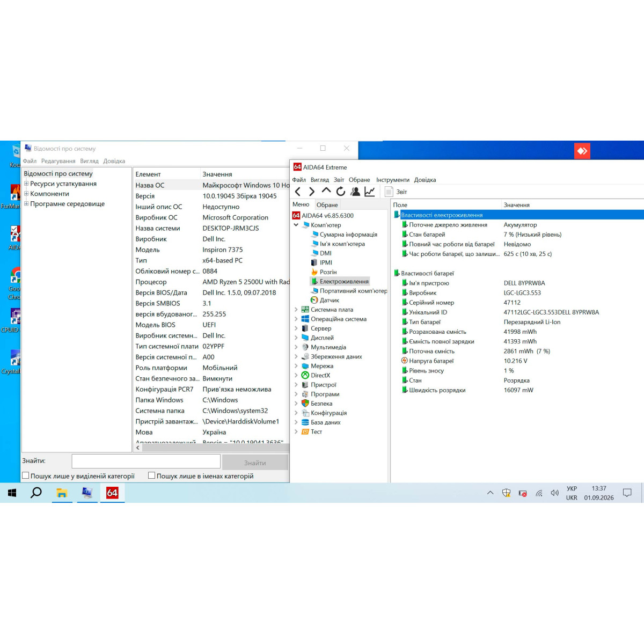Expand the Системна плата node

296,310
